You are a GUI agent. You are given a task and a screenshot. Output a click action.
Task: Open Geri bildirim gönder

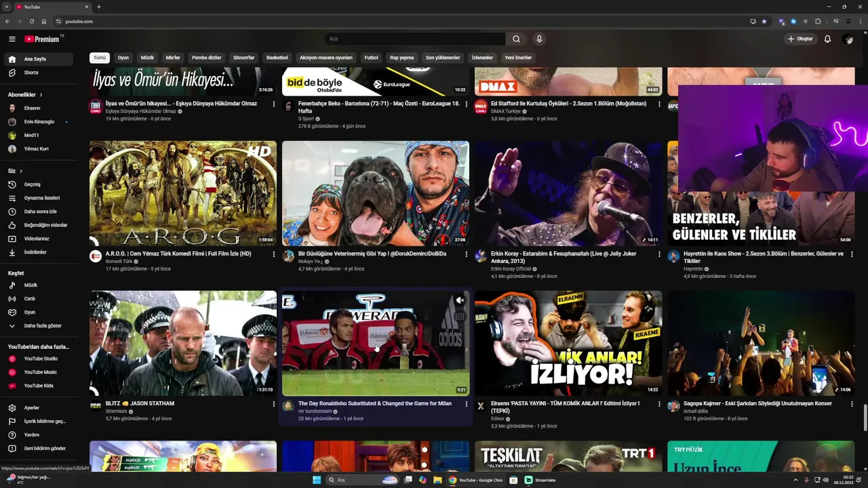pyautogui.click(x=39, y=449)
